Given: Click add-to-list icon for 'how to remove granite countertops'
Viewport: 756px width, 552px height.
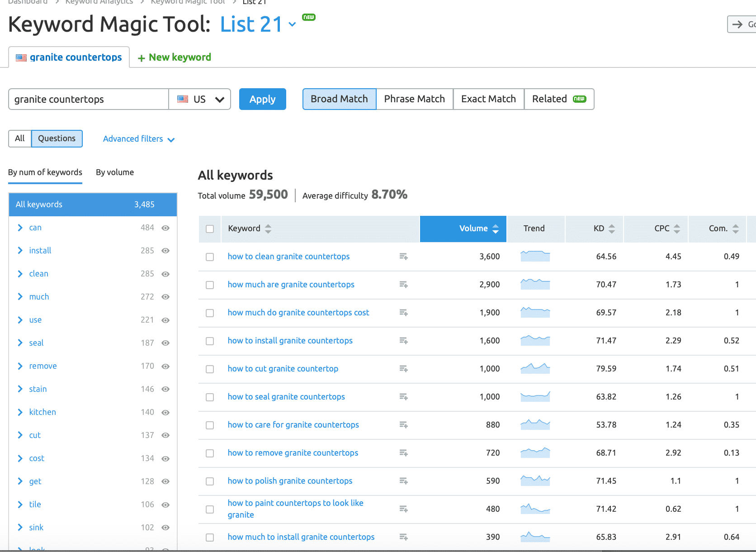Looking at the screenshot, I should [403, 453].
